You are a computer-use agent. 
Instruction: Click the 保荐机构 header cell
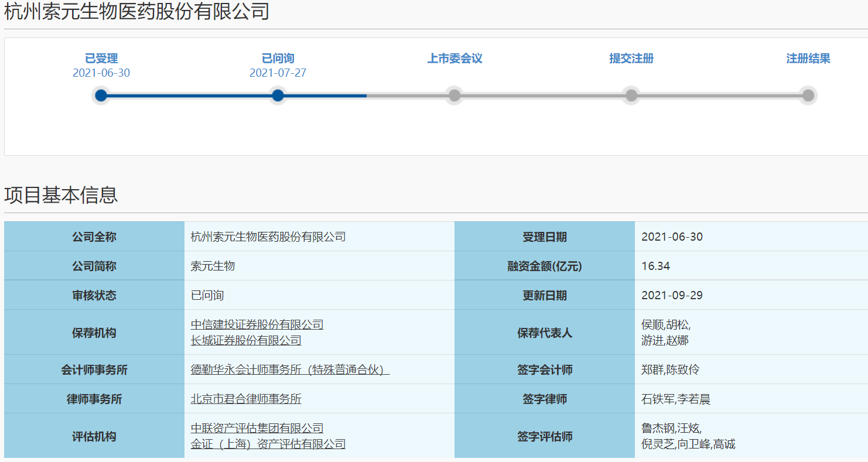94,333
